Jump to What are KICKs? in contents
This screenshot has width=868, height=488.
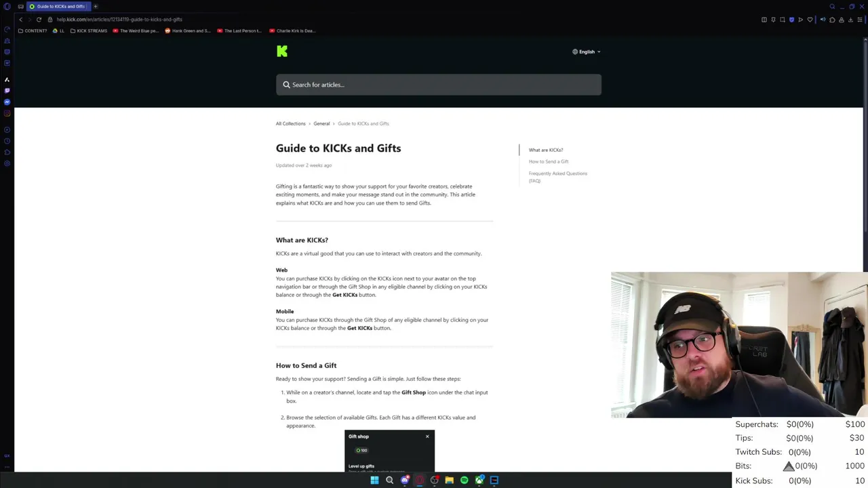[546, 150]
